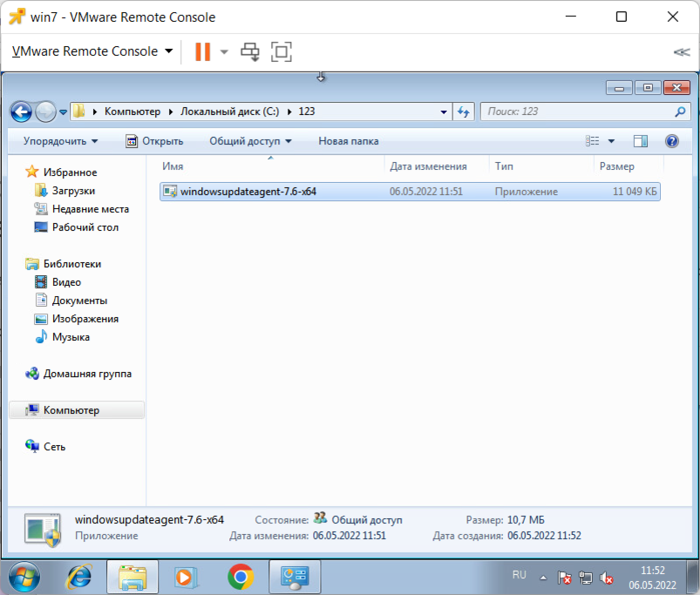Open the Общий доступ dropdown menu
Screen dimensions: 700x595
[x=250, y=141]
